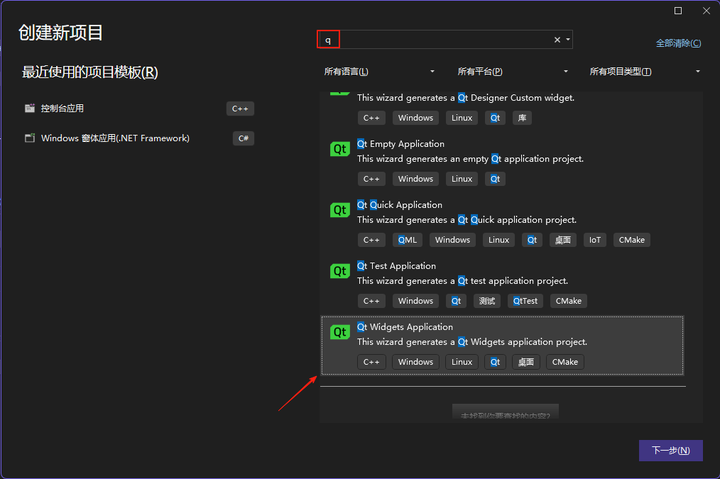720x479 pixels.
Task: Click the CMake tag on Qt Quick Application
Action: tap(631, 240)
